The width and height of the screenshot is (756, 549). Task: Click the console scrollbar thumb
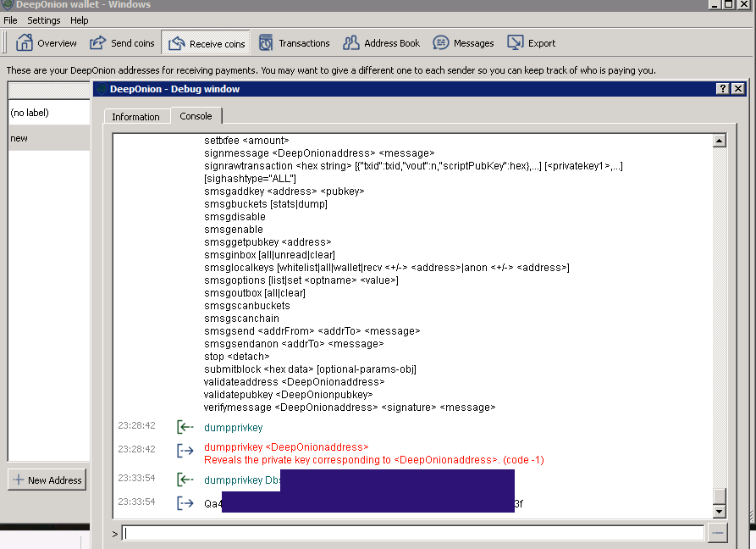[719, 497]
